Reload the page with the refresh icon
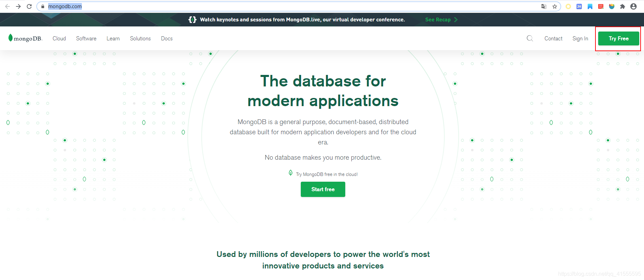 click(29, 6)
